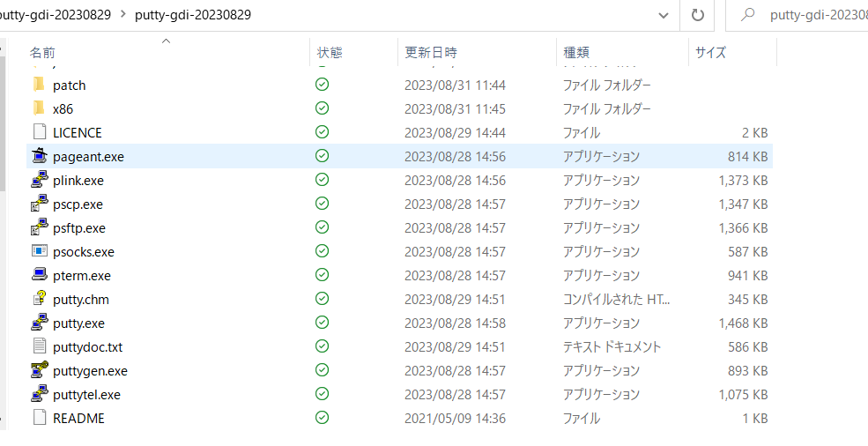Click the putty.chm help file icon
Screen dimensions: 868x446
pyautogui.click(x=40, y=299)
